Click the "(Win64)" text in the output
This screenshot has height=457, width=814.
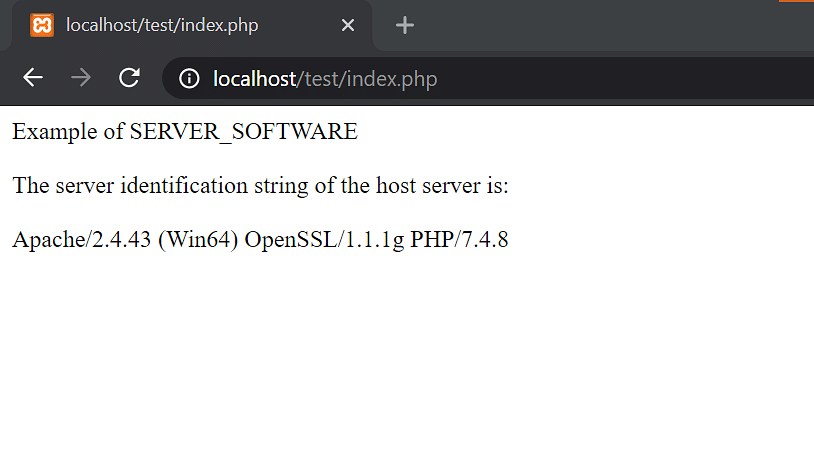(198, 240)
